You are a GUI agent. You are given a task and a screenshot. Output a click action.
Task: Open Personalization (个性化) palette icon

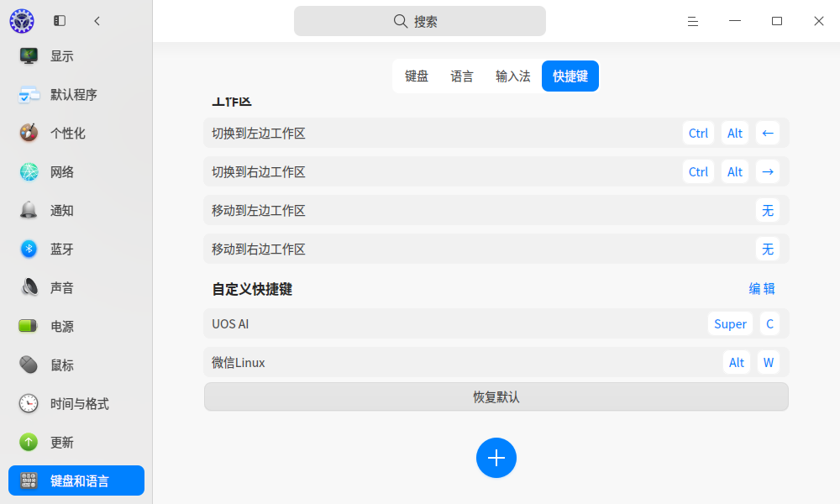[x=29, y=133]
